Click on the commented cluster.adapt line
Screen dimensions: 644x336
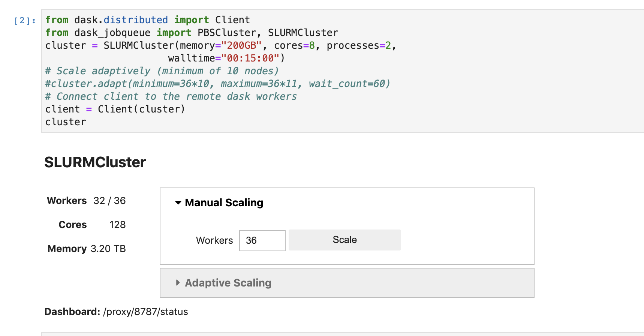click(218, 84)
